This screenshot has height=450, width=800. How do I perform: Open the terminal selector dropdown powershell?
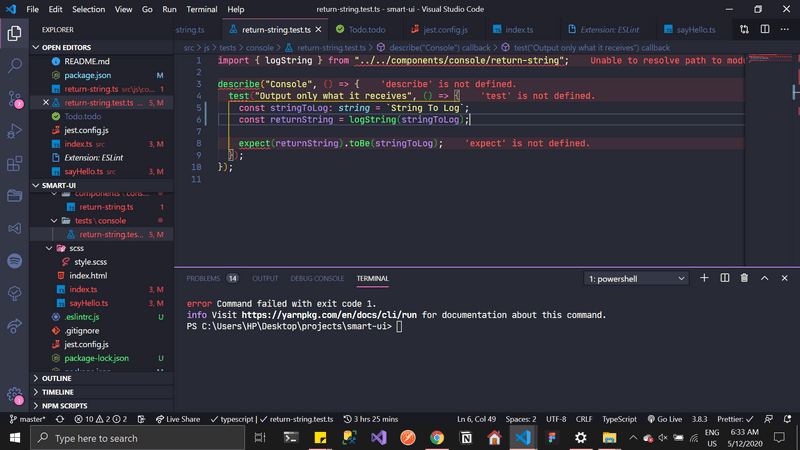tap(636, 279)
